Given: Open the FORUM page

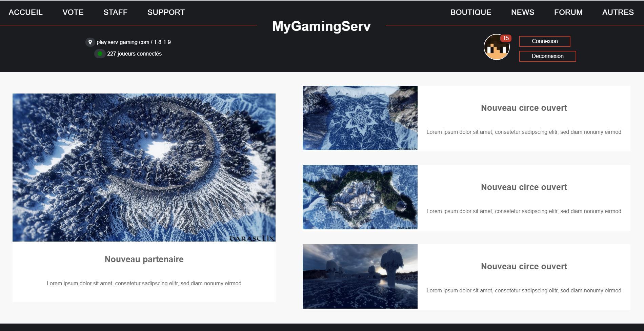Looking at the screenshot, I should (568, 12).
